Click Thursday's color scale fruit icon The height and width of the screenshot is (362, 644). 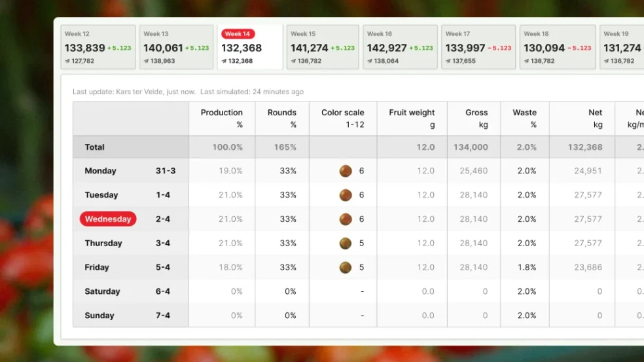tap(346, 244)
